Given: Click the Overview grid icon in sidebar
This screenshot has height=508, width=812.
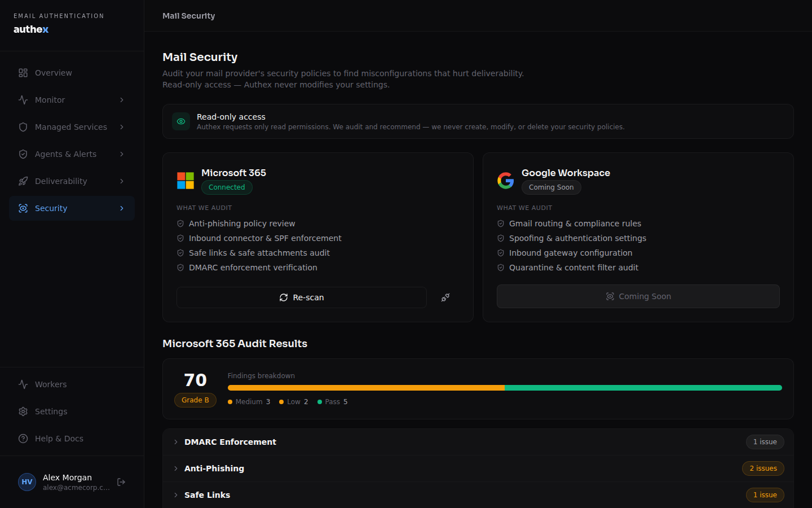Looking at the screenshot, I should click(x=23, y=73).
